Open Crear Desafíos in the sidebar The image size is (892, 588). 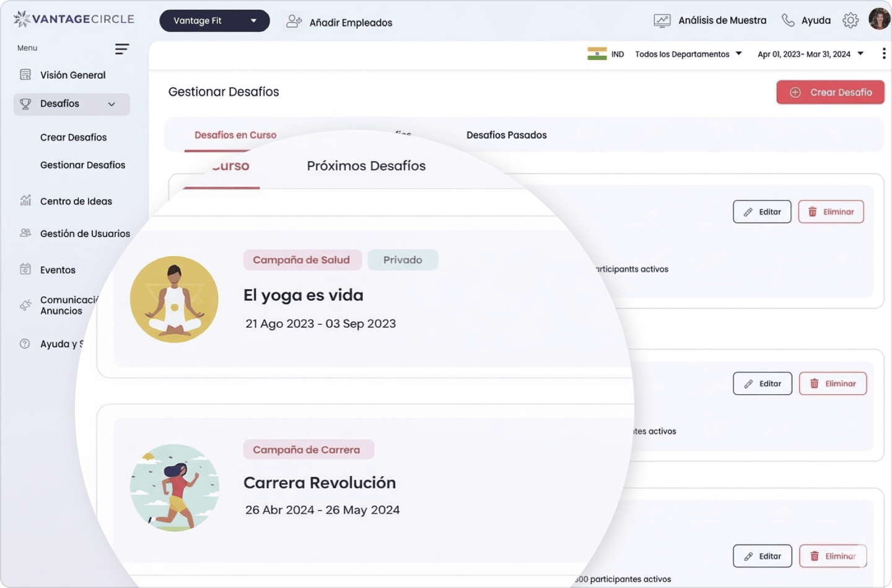(x=73, y=137)
